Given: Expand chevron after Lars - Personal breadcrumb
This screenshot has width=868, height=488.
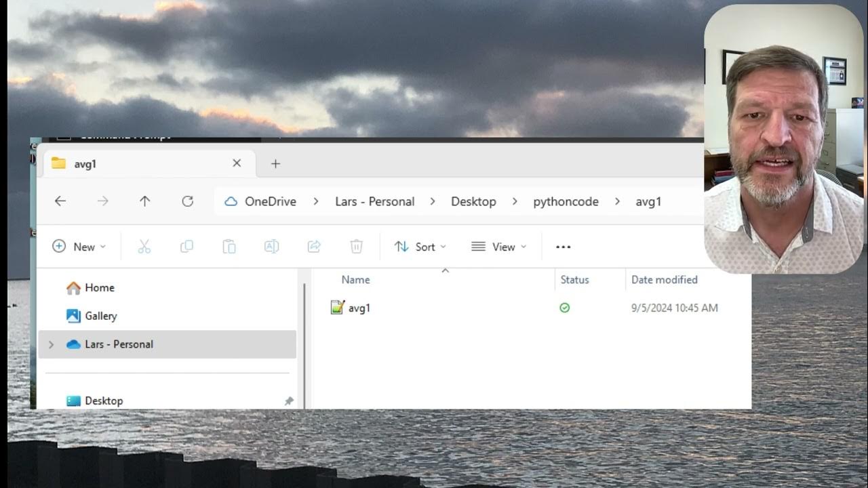Looking at the screenshot, I should (x=433, y=201).
